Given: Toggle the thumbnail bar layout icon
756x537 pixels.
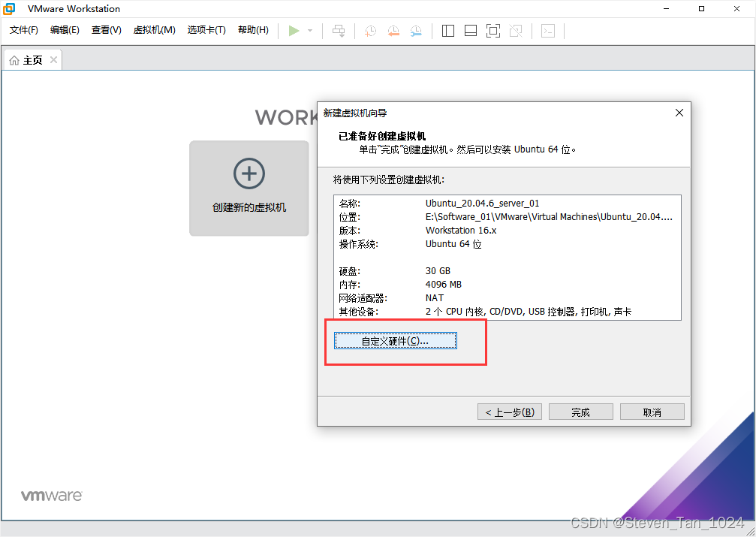Looking at the screenshot, I should 471,31.
